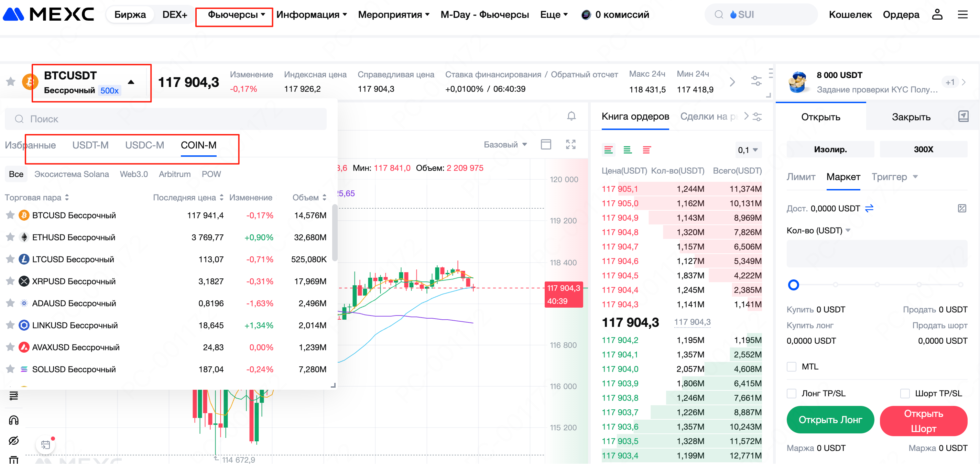This screenshot has width=980, height=464.
Task: Enable the Лонг TP/SL checkbox
Action: (x=791, y=393)
